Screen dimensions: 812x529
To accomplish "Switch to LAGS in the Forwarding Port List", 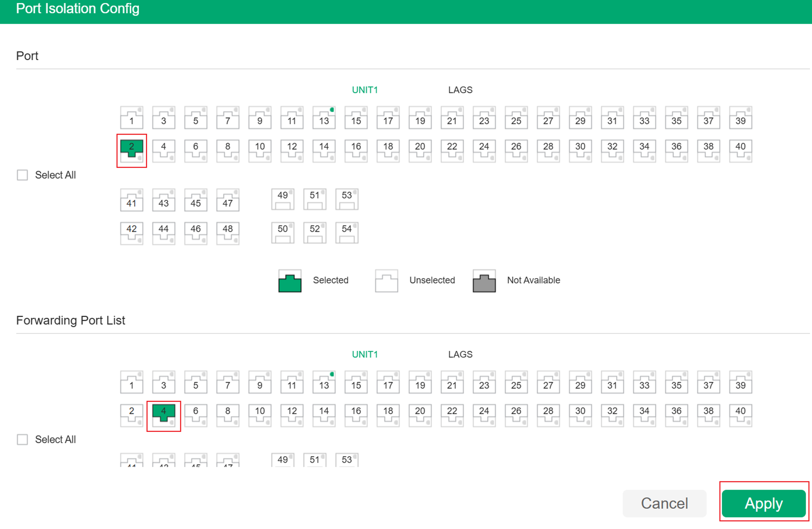I will 460,355.
